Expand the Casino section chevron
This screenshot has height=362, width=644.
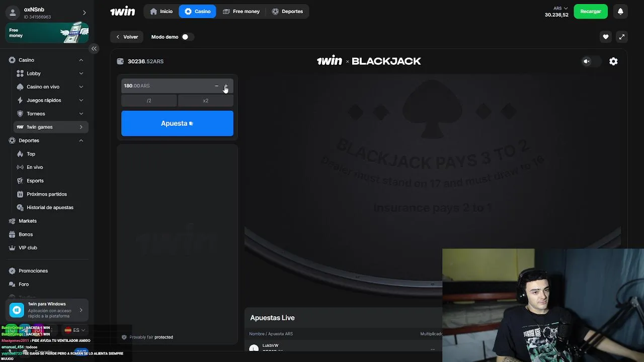click(x=81, y=60)
